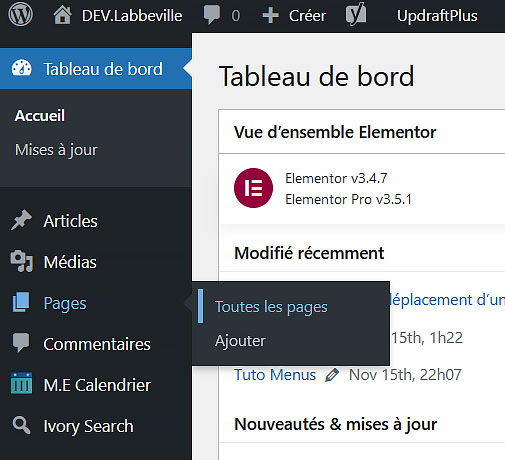The height and width of the screenshot is (460, 505).
Task: Click the comment count 0
Action: [236, 16]
